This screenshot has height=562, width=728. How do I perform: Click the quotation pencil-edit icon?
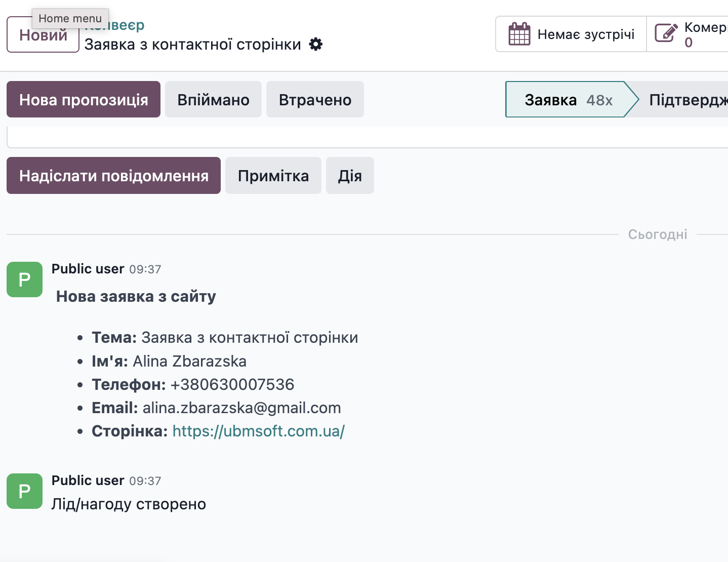666,33
